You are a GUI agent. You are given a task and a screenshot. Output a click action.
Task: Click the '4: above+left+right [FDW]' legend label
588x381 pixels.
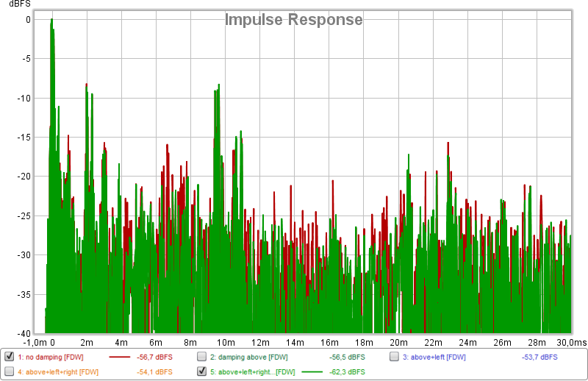58,371
